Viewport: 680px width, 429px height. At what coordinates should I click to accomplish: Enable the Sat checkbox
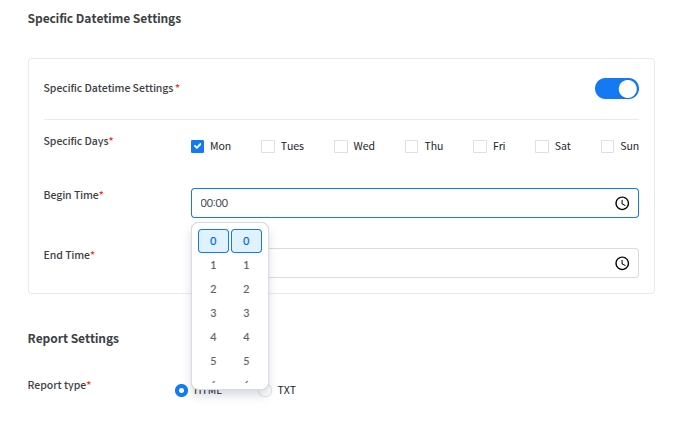(x=542, y=146)
